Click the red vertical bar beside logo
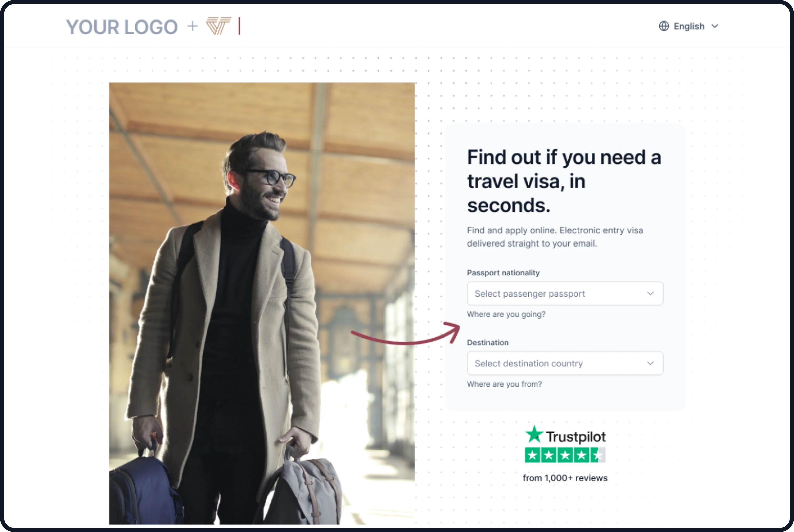 coord(239,26)
